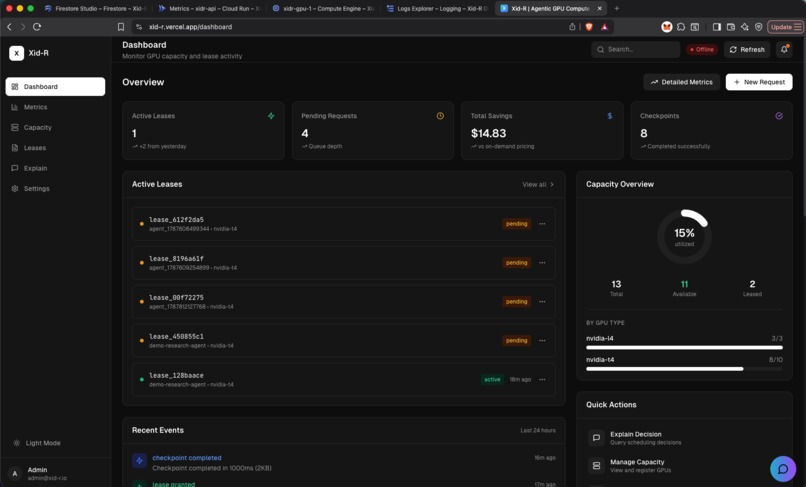Open options menu for lease_128baace
Image resolution: width=806 pixels, height=487 pixels.
542,380
